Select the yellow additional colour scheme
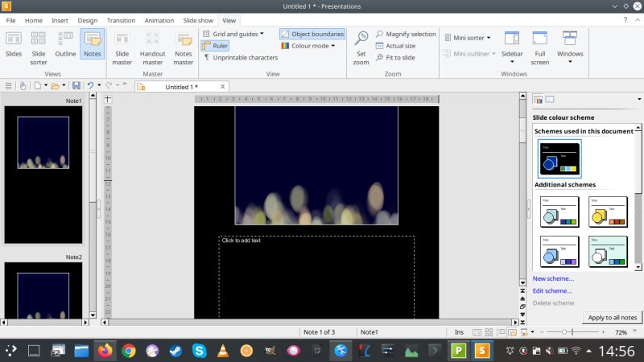The image size is (644, 362). point(608,212)
